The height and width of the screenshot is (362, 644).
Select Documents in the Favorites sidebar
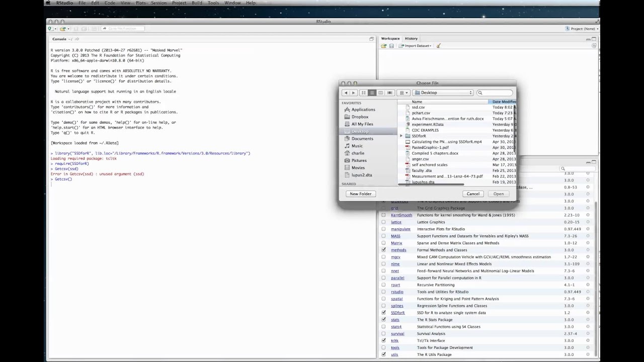pos(362,139)
